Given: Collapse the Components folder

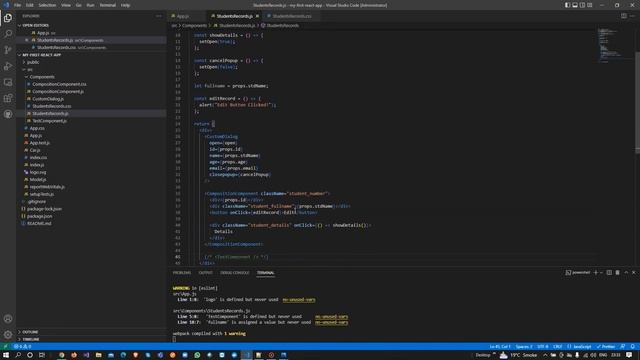Looking at the screenshot, I should pyautogui.click(x=91, y=77).
